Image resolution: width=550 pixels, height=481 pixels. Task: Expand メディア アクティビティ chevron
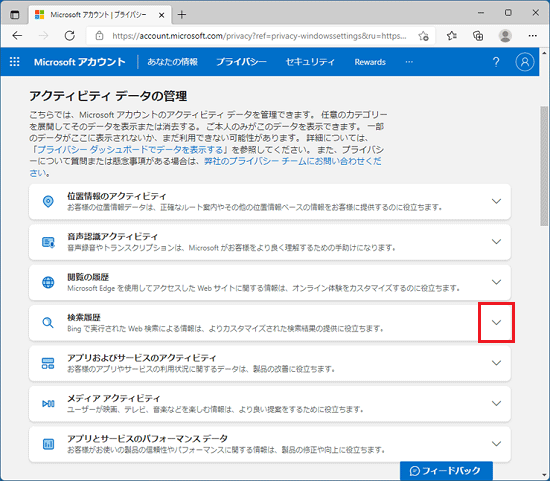pos(496,403)
